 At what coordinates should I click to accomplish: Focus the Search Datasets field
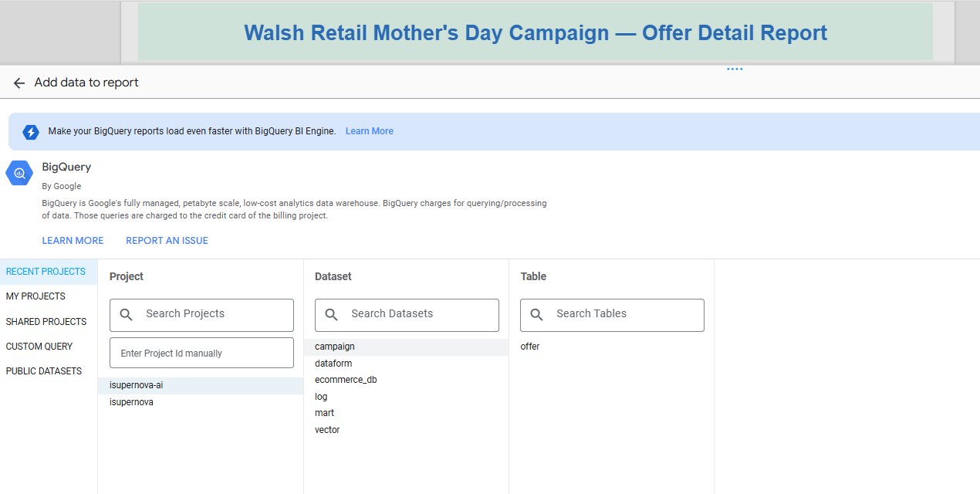pos(407,315)
